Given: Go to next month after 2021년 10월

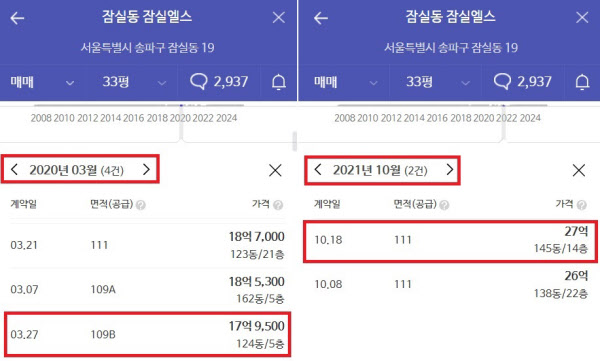Looking at the screenshot, I should (450, 170).
